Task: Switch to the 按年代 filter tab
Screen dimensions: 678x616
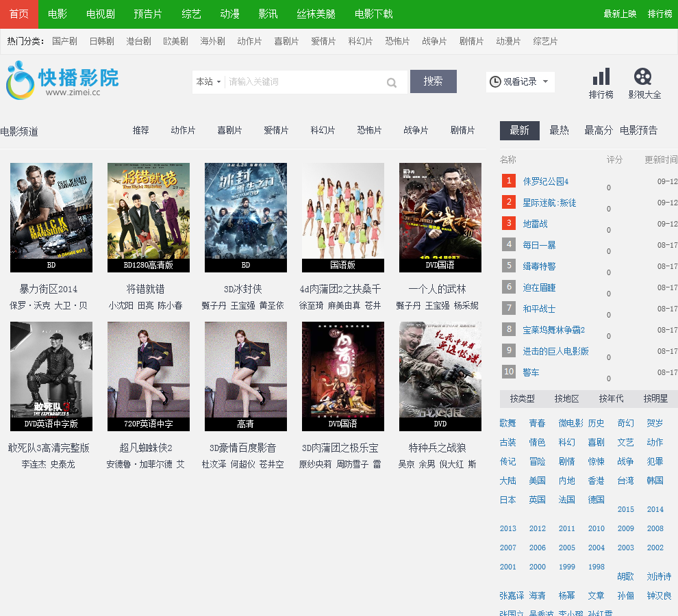Action: click(612, 398)
